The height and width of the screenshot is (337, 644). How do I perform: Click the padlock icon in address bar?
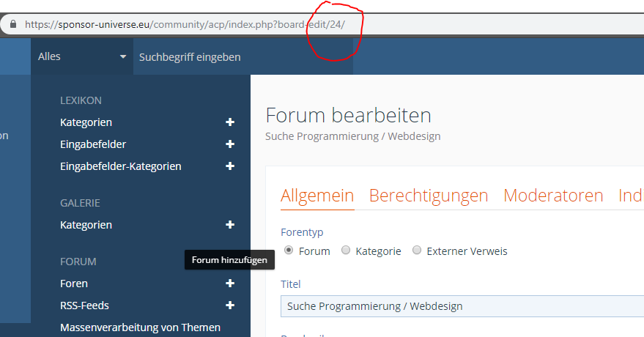coord(12,23)
